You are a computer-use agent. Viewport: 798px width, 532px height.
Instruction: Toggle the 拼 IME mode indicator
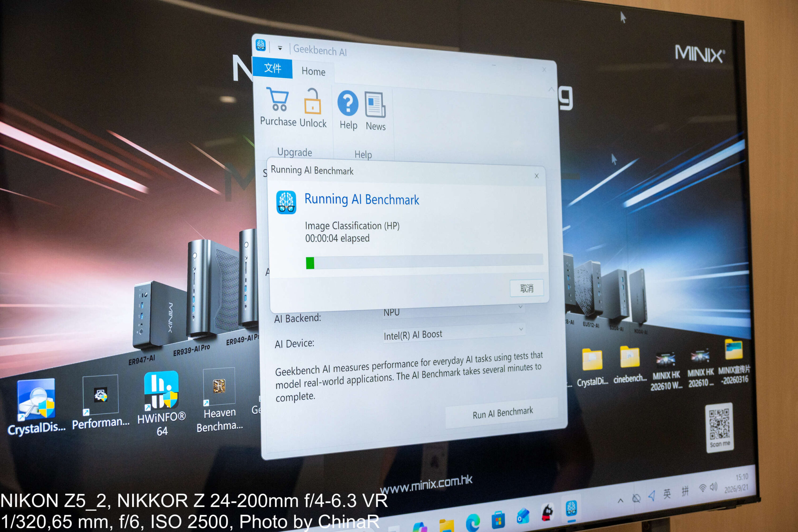click(x=685, y=491)
